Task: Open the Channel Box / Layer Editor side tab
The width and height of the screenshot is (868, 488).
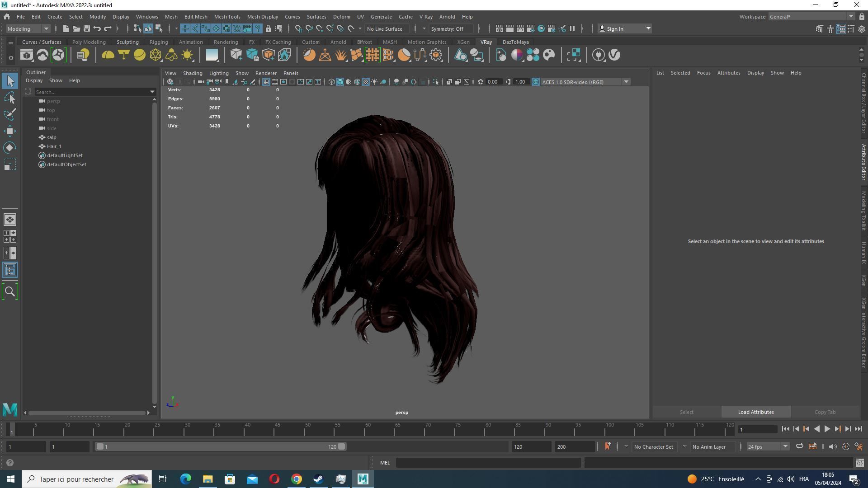Action: (x=863, y=103)
